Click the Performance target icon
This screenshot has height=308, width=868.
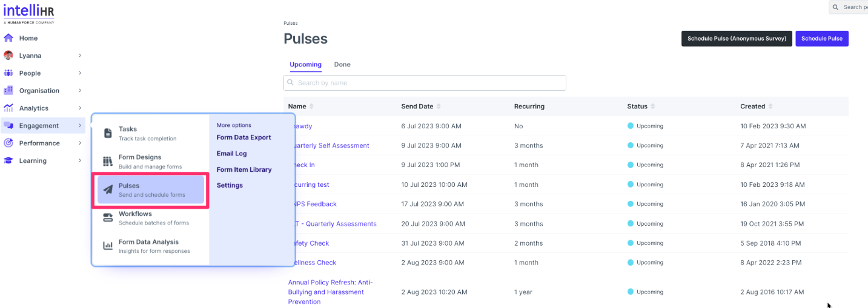click(x=8, y=143)
